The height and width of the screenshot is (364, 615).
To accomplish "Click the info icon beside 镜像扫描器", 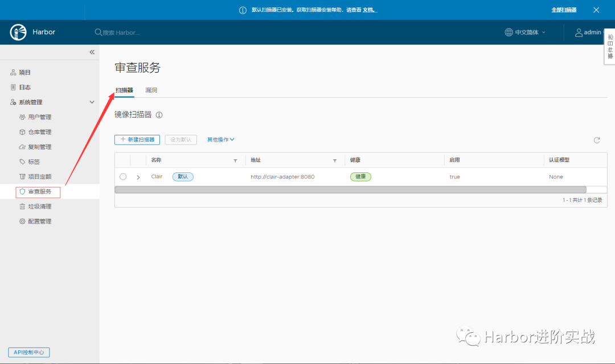I will pos(159,115).
